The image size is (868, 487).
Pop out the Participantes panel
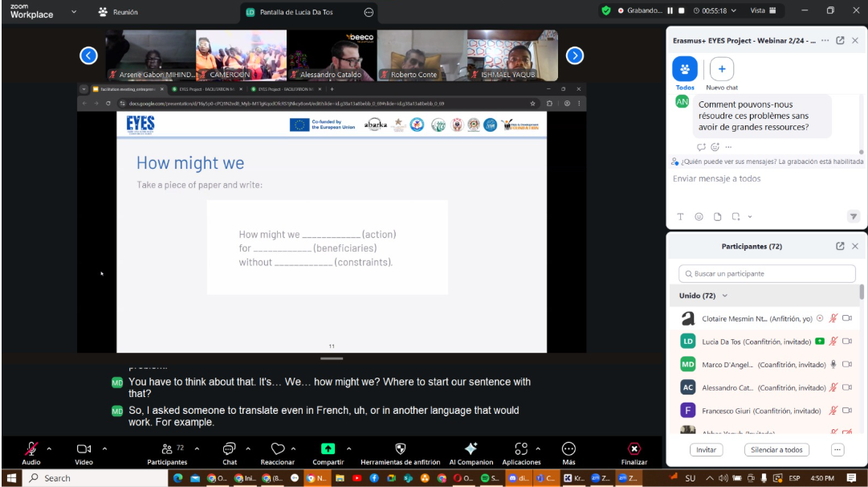coord(840,247)
